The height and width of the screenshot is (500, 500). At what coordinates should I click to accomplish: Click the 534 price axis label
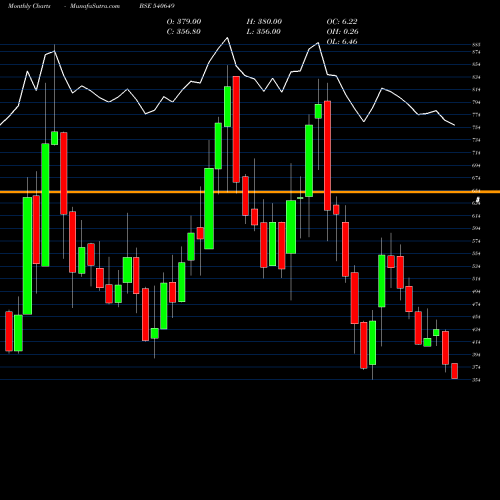pyautogui.click(x=476, y=266)
